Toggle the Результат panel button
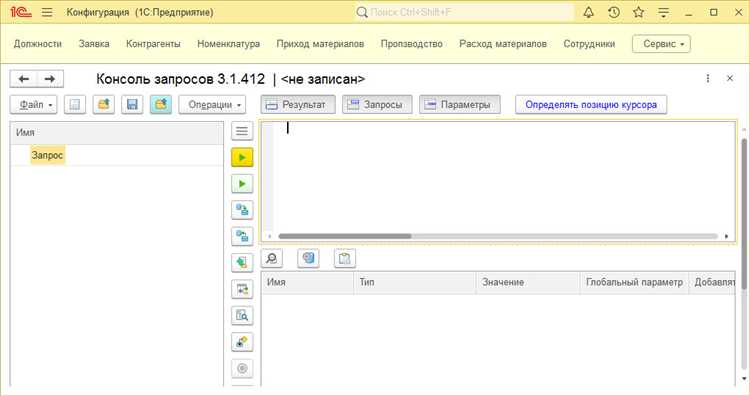The image size is (750, 396). [x=298, y=105]
